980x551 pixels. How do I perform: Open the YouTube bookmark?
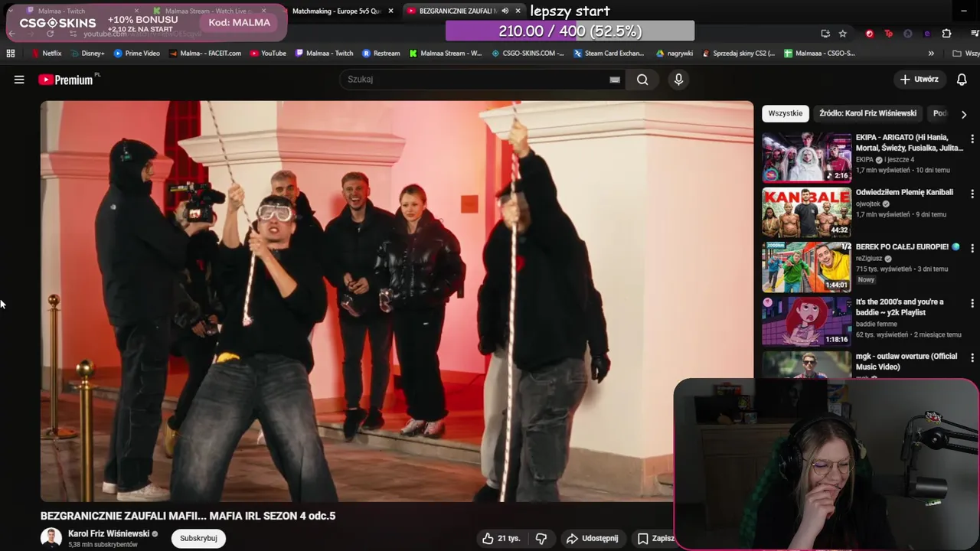tap(268, 54)
